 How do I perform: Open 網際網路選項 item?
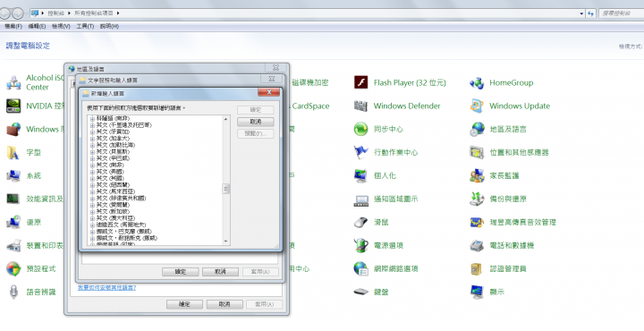tap(386, 269)
